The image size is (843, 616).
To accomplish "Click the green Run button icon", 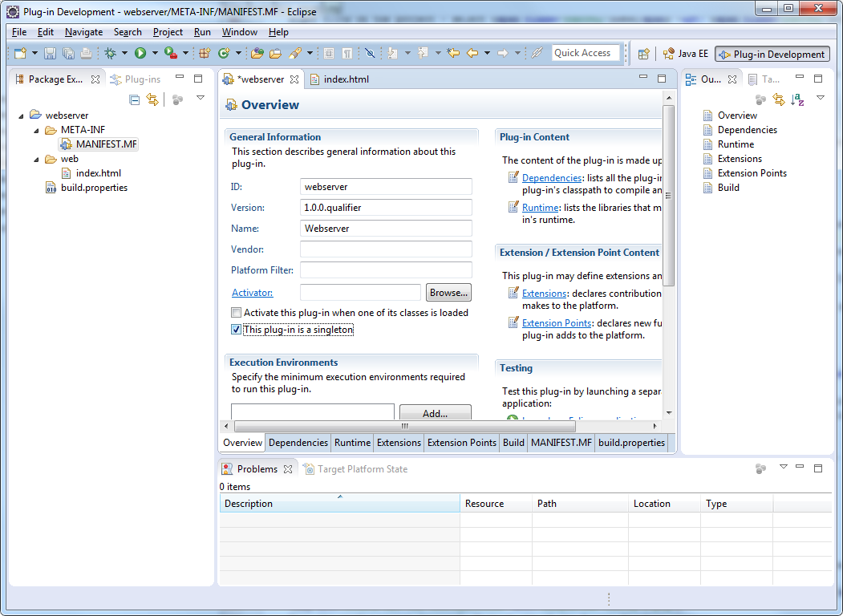I will pyautogui.click(x=140, y=53).
